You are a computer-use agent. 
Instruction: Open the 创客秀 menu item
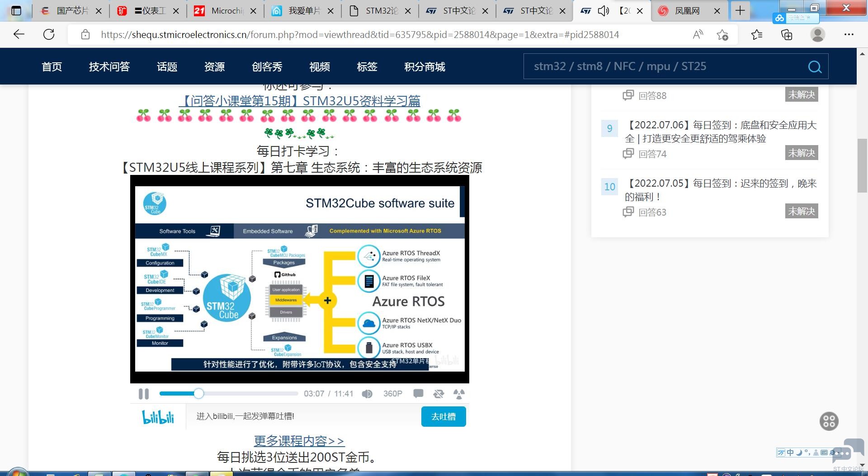coord(267,67)
